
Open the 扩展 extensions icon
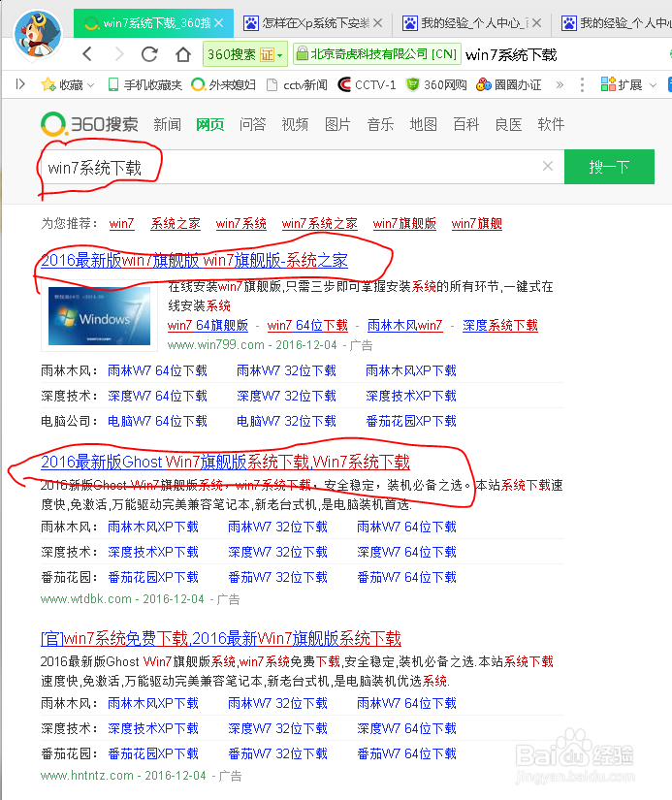pos(608,84)
